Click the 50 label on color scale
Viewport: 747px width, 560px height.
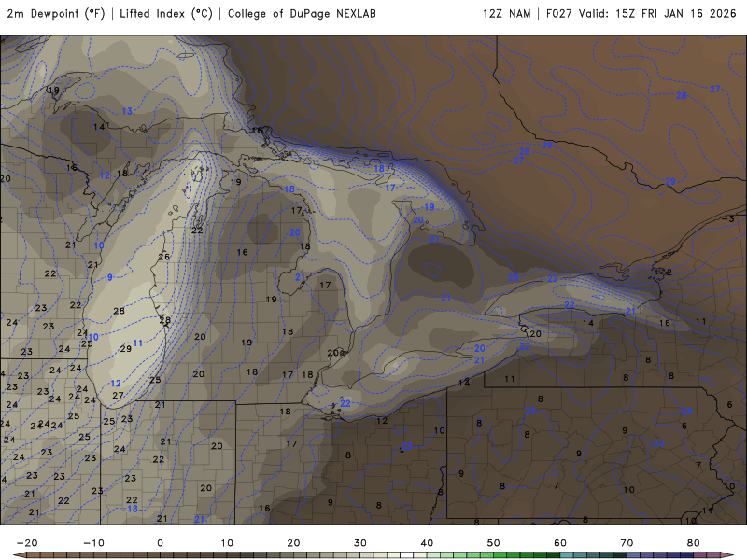click(x=494, y=543)
